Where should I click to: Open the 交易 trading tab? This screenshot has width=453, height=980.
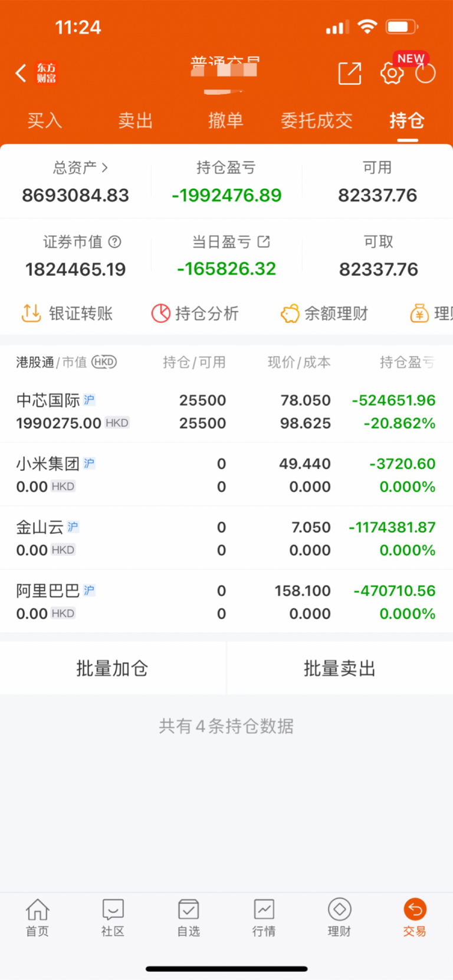coord(415,918)
